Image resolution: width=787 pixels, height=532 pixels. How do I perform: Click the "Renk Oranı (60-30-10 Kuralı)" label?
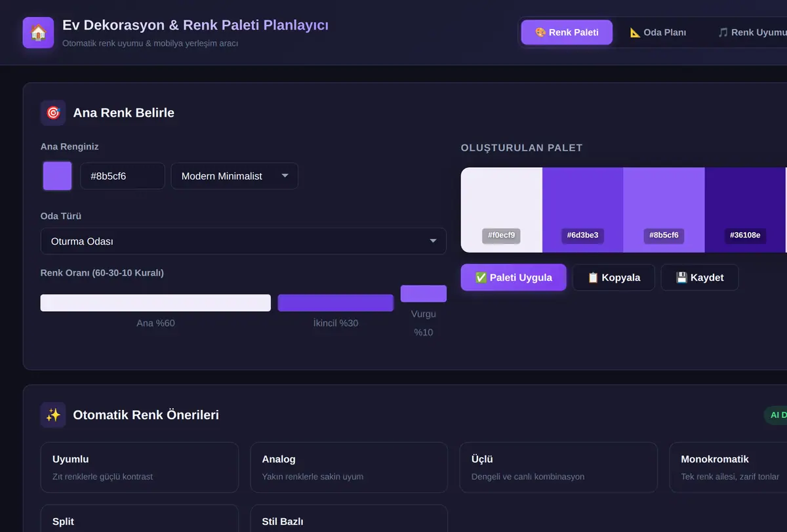102,273
